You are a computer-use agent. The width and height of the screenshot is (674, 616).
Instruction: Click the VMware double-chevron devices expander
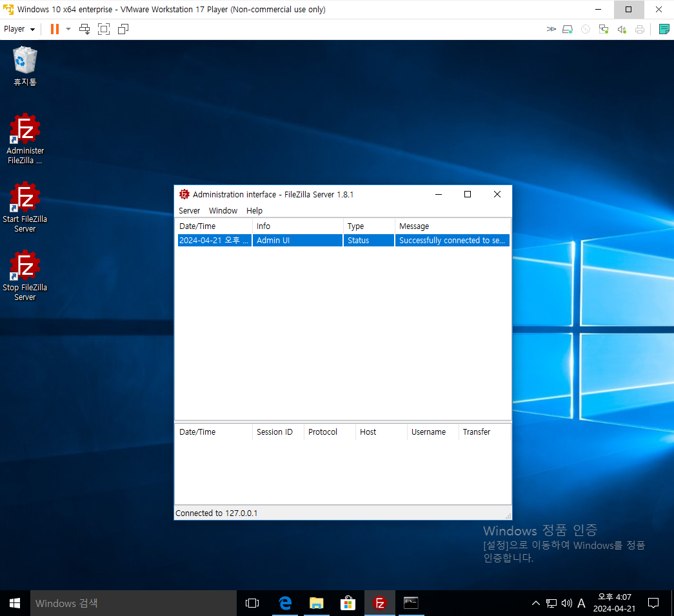[x=551, y=29]
